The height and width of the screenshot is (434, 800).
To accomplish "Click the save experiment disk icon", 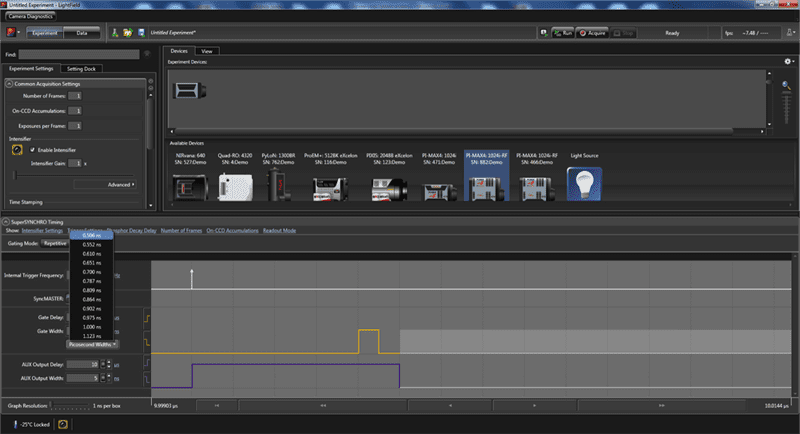I will point(140,33).
